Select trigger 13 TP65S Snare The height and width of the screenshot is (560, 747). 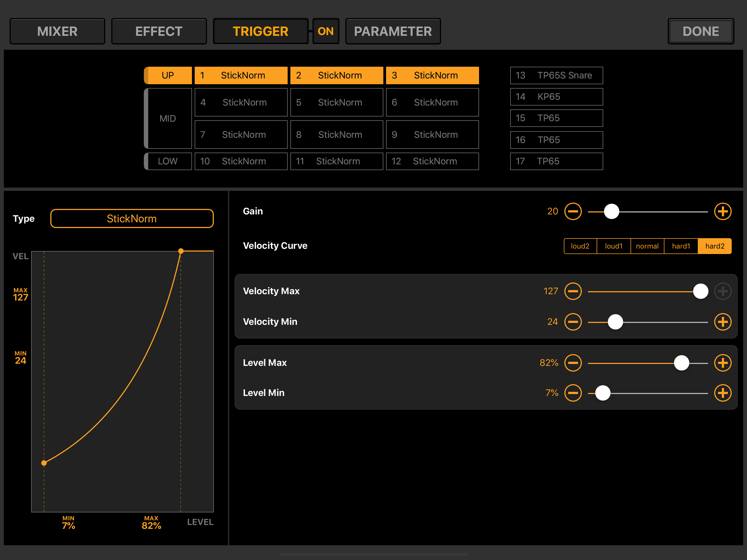click(x=556, y=75)
